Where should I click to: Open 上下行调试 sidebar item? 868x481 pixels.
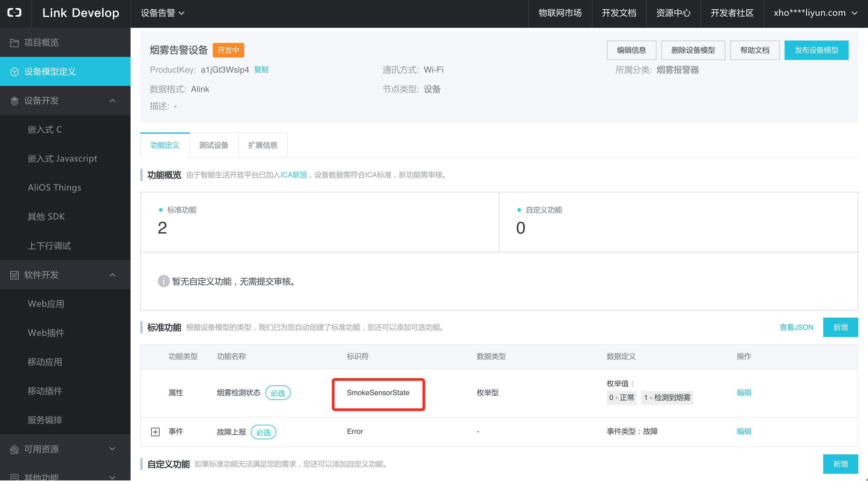tap(65, 246)
